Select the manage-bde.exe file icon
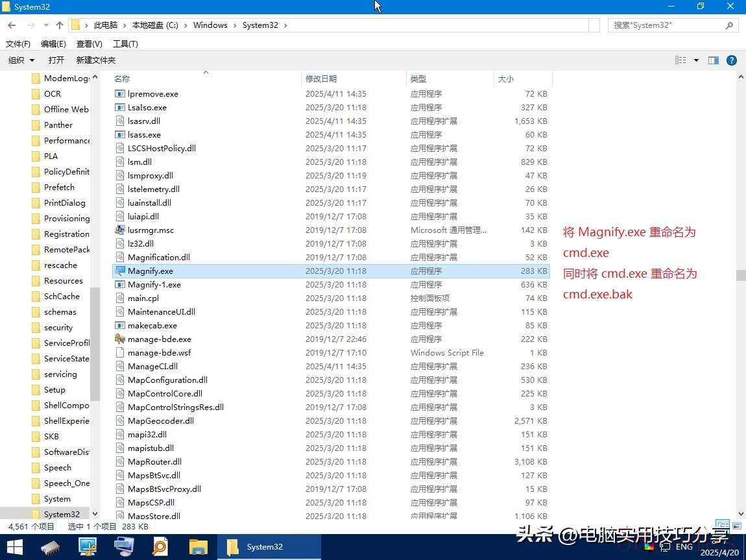 [120, 339]
